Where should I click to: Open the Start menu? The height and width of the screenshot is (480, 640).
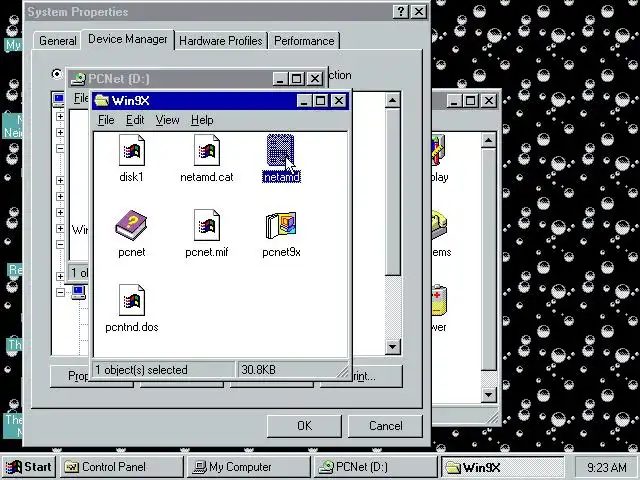coord(29,467)
